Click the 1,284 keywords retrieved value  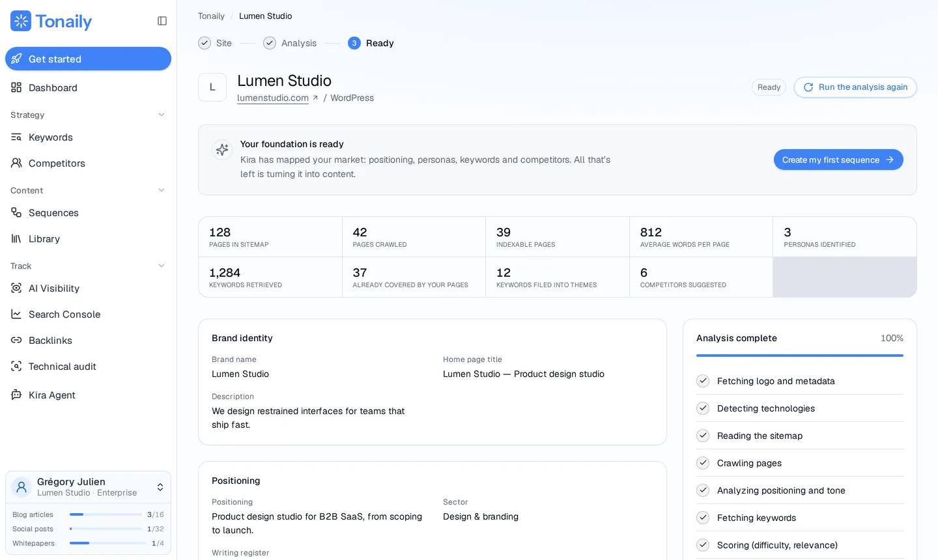click(225, 273)
